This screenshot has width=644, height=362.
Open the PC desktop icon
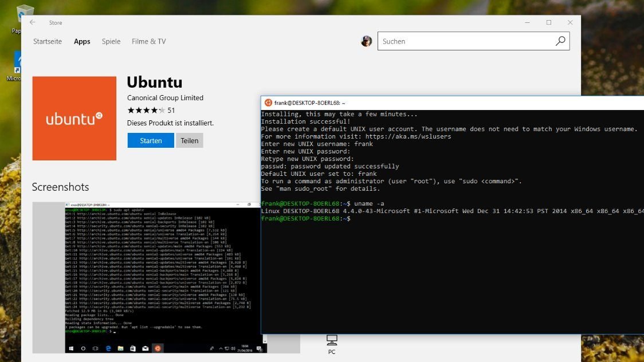[x=332, y=344]
